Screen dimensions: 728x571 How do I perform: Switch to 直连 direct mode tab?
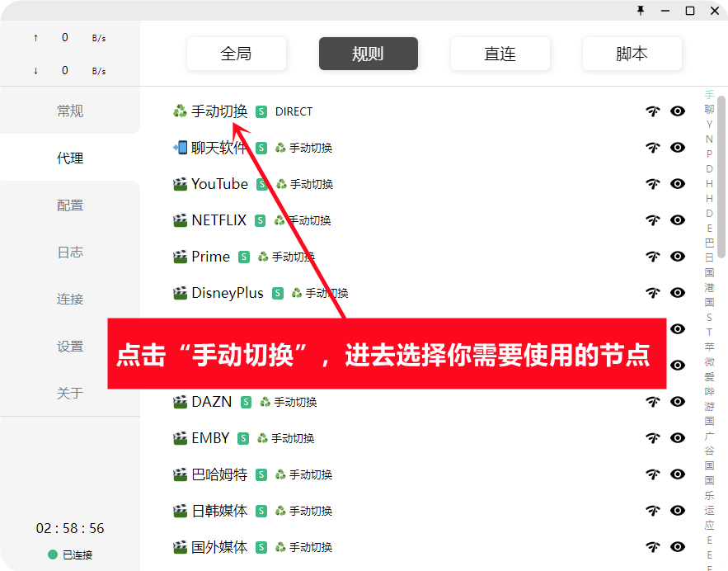tap(500, 54)
